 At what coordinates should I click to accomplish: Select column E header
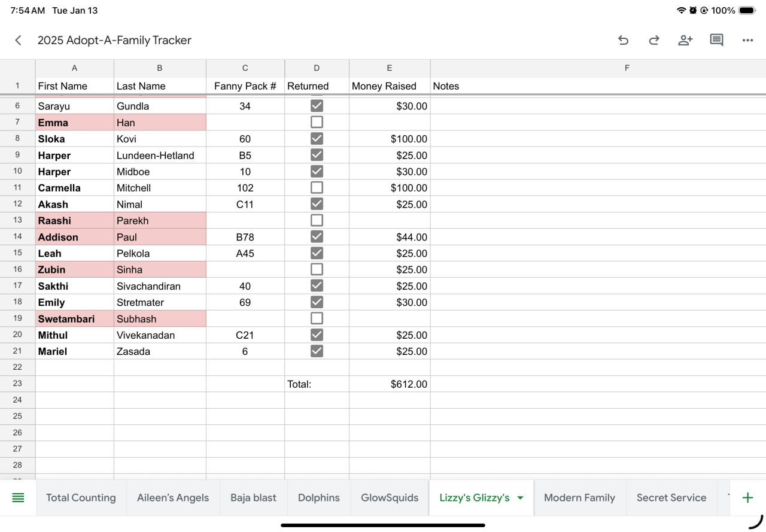[389, 68]
